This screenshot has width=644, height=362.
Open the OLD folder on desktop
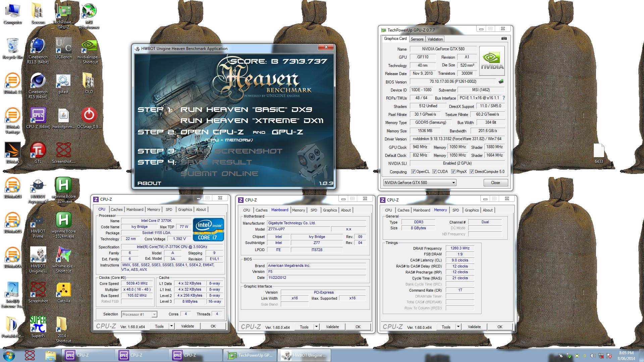pos(89,83)
